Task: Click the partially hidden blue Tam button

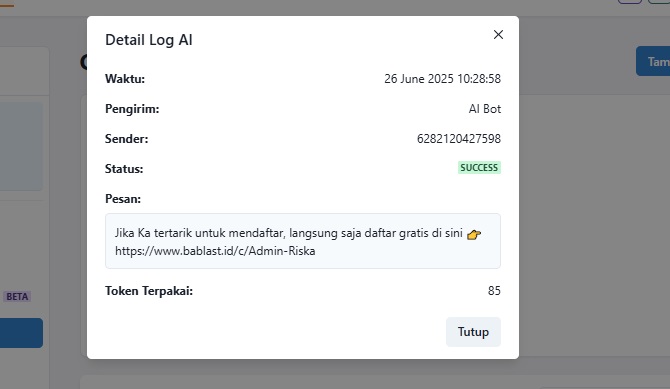Action: click(x=653, y=61)
